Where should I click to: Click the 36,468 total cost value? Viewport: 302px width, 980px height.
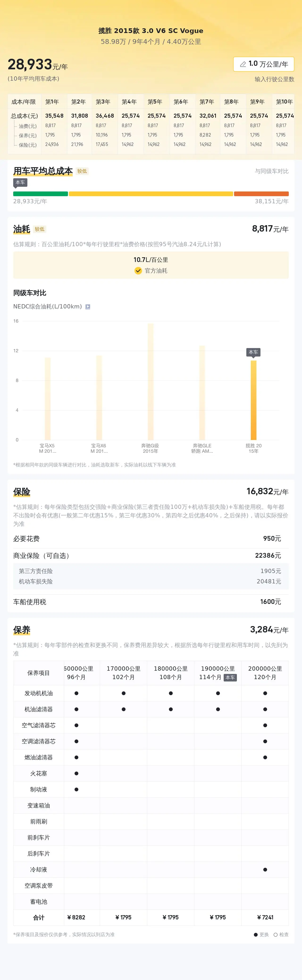coord(104,116)
